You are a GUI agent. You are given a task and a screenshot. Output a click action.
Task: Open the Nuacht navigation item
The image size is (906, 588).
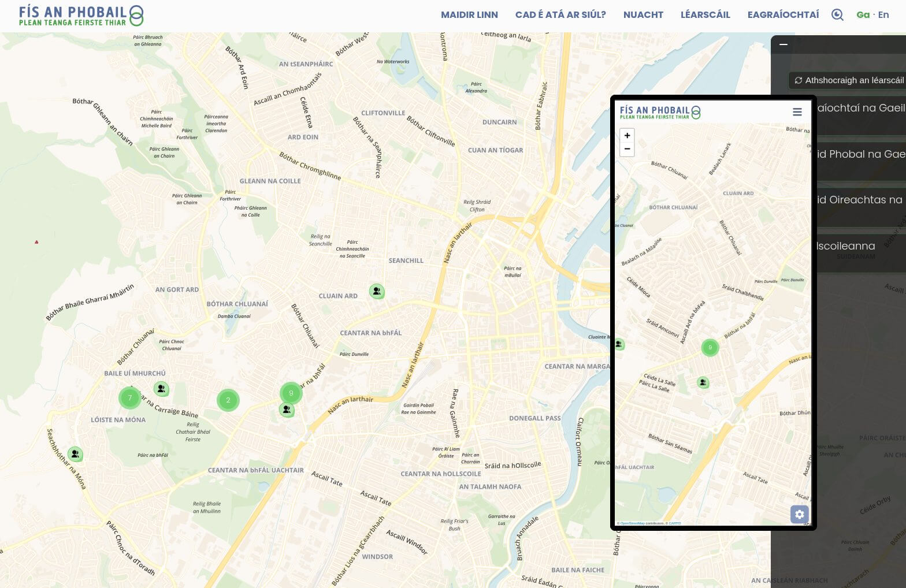click(x=643, y=15)
